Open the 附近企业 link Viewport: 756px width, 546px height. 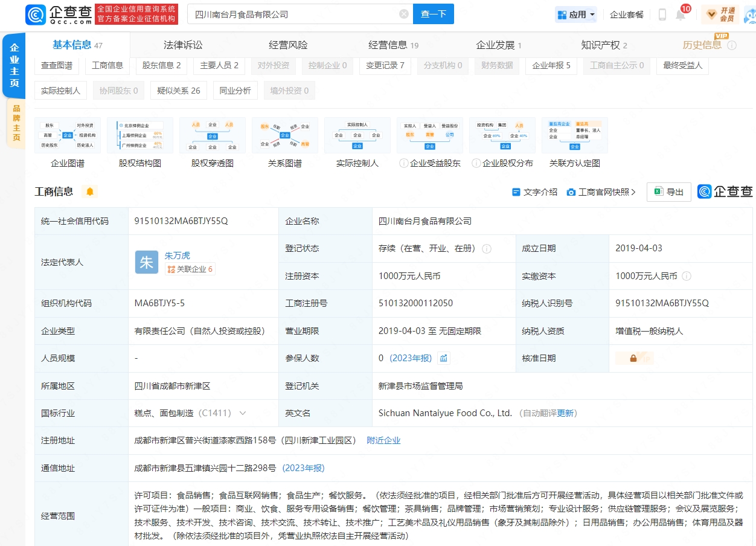383,440
